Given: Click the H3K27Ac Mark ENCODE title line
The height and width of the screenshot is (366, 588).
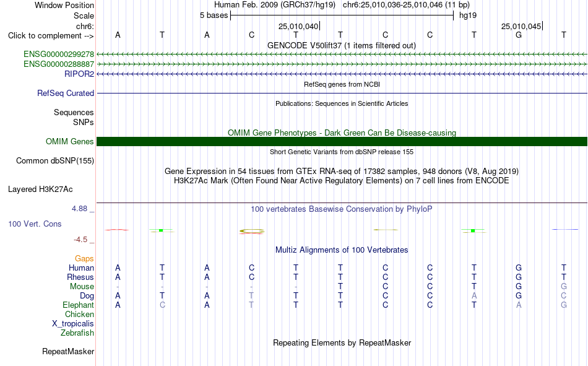Looking at the screenshot, I should (342, 181).
